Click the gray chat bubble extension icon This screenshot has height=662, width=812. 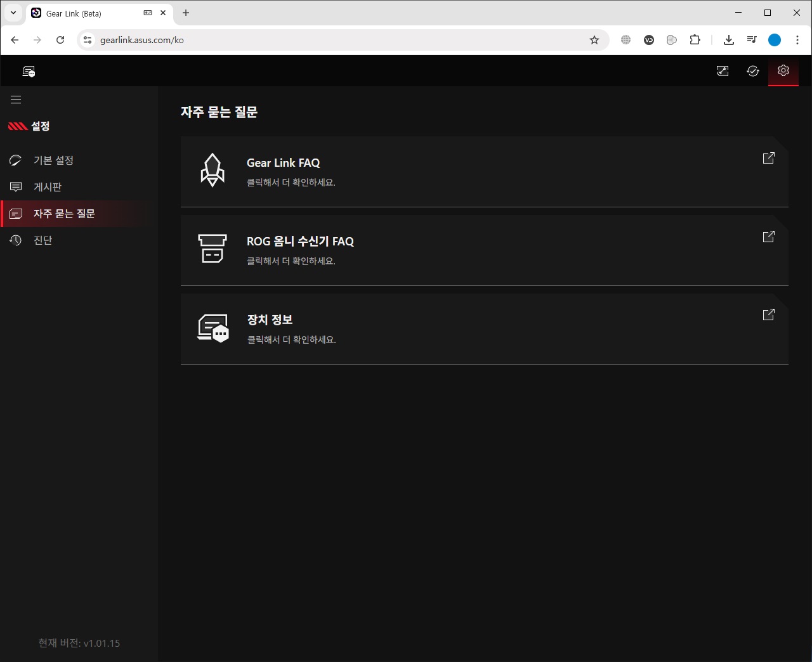(x=672, y=40)
